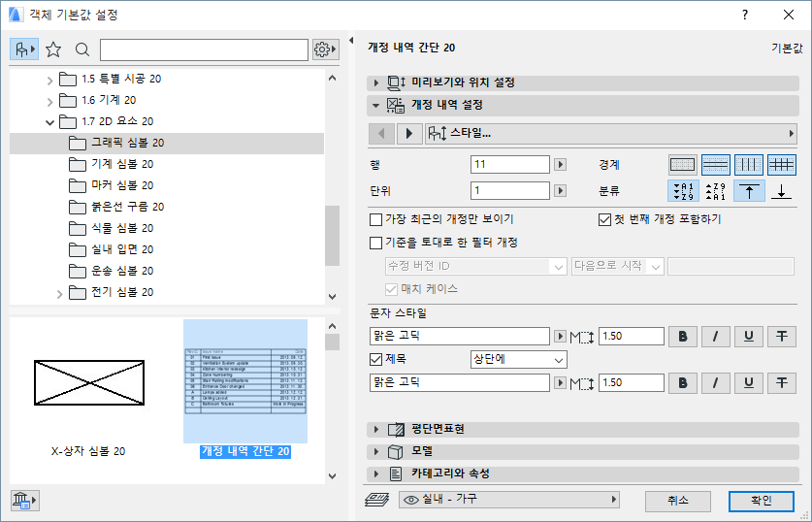Choose descending Z9-A1 sort order
Viewport: 812px width, 522px height.
pos(716,191)
